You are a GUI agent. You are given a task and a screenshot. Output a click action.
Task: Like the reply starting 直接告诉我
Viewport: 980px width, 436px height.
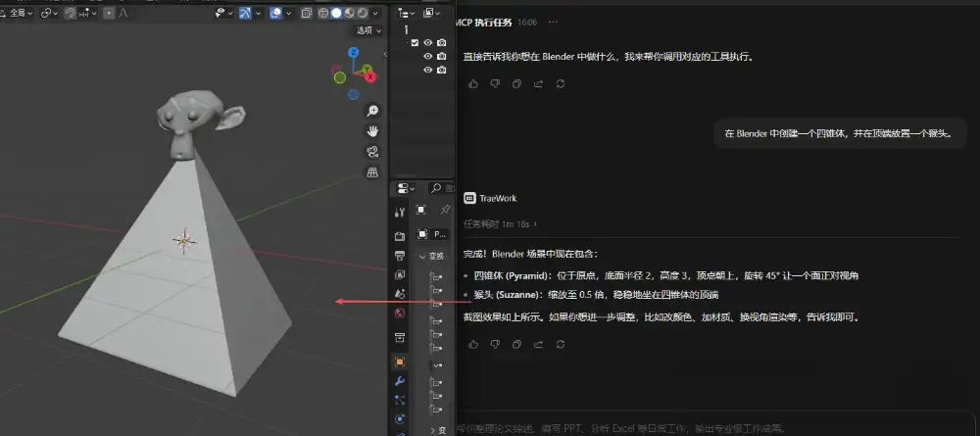click(x=473, y=83)
